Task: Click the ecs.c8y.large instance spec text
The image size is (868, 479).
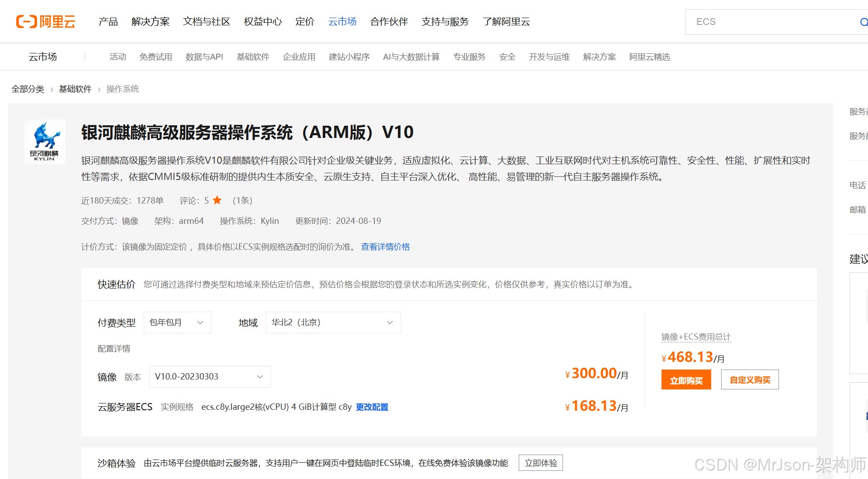Action: pos(277,407)
